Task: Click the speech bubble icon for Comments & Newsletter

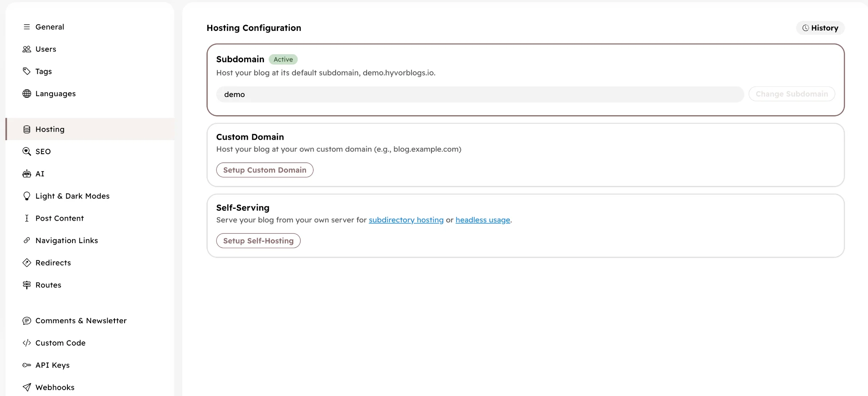Action: tap(27, 321)
